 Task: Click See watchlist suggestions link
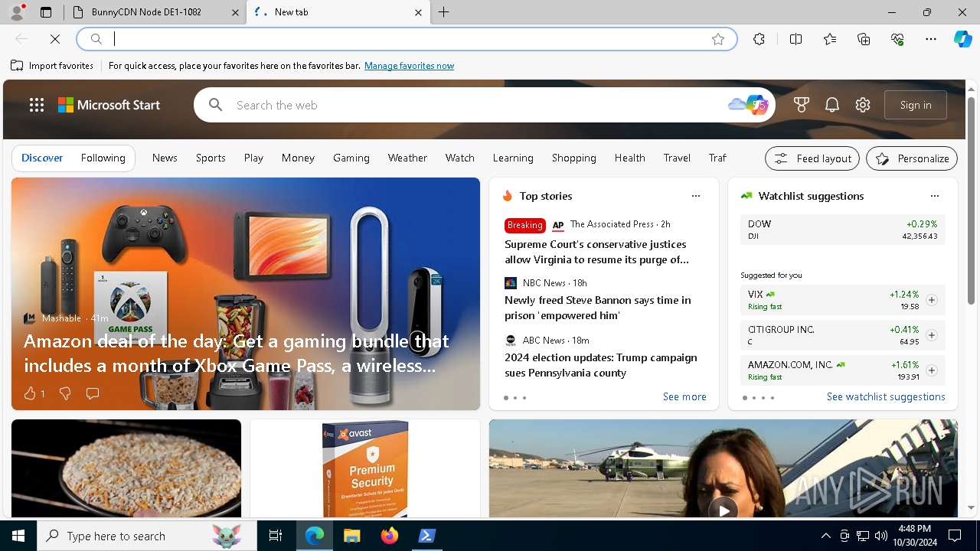click(x=886, y=396)
